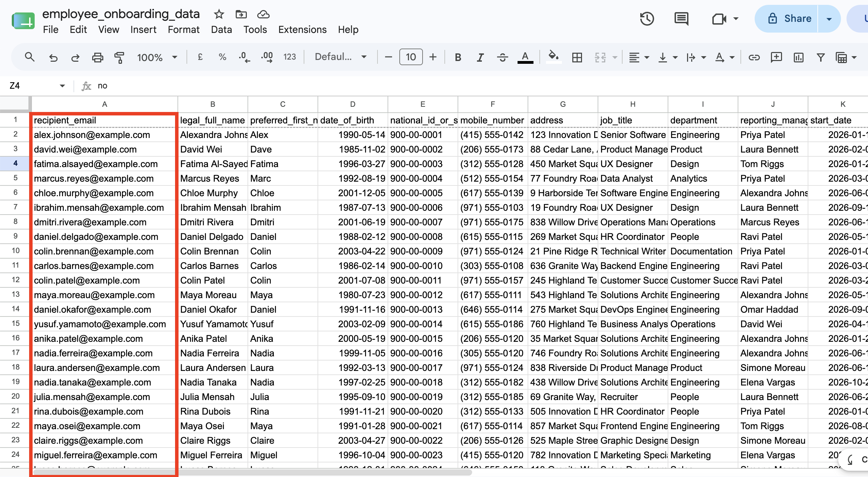Click the merge cells icon
This screenshot has height=477, width=868.
[x=600, y=57]
